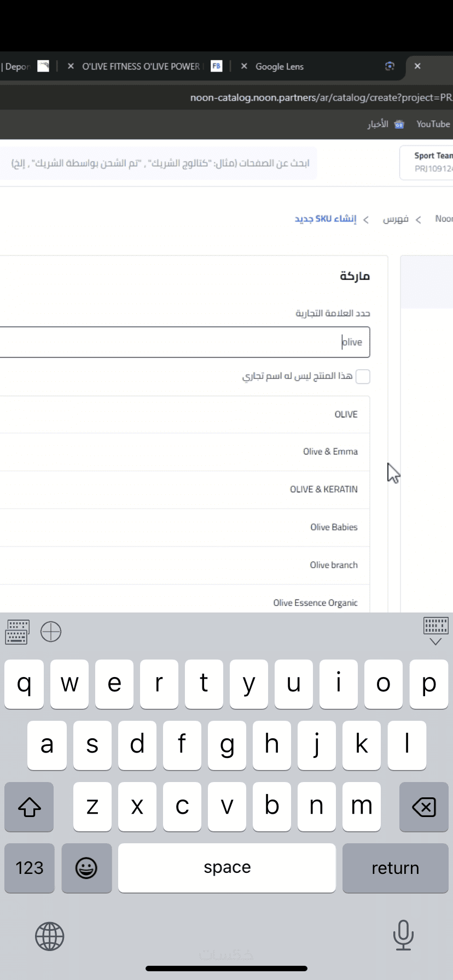Viewport: 453px width, 980px height.
Task: Tap the Google Lens camera icon
Action: coord(390,66)
